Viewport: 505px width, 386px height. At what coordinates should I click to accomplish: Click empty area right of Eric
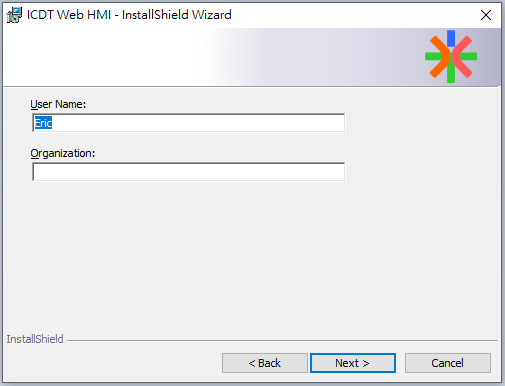click(198, 123)
